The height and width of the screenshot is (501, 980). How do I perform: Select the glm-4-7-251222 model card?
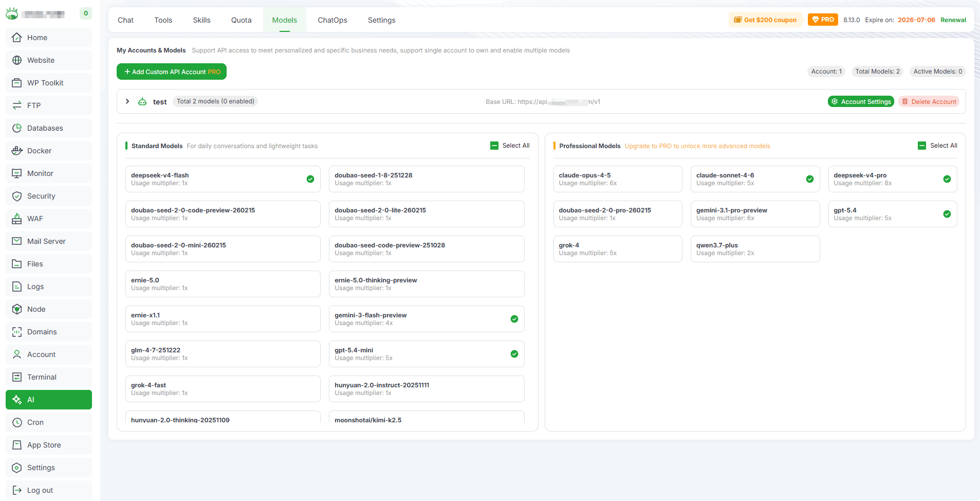tap(223, 354)
